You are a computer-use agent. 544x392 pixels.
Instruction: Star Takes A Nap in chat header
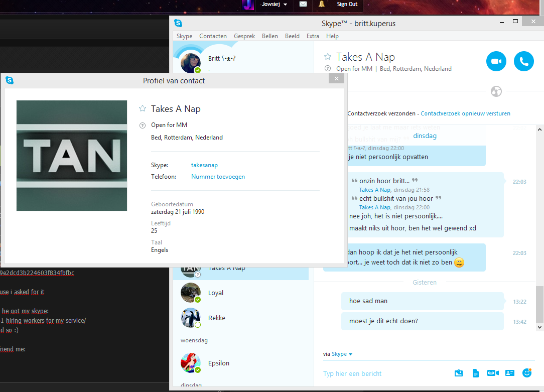click(x=328, y=57)
